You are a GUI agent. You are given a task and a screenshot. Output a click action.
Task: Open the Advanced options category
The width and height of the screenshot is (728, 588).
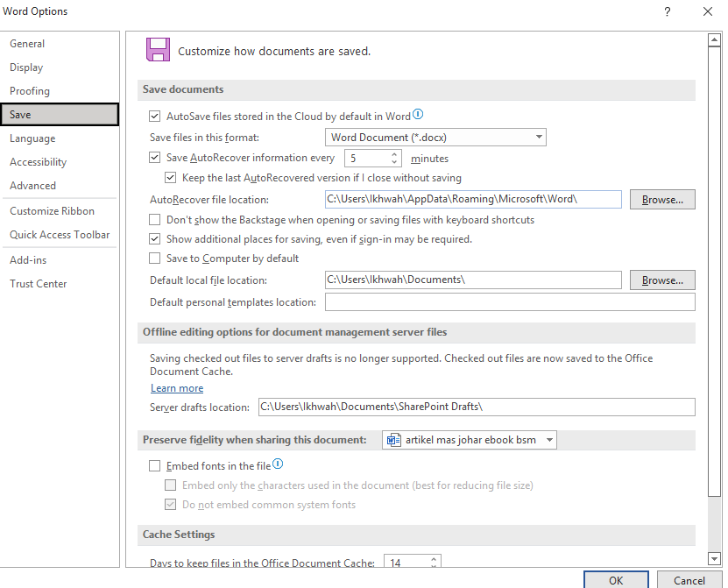[x=60, y=186]
